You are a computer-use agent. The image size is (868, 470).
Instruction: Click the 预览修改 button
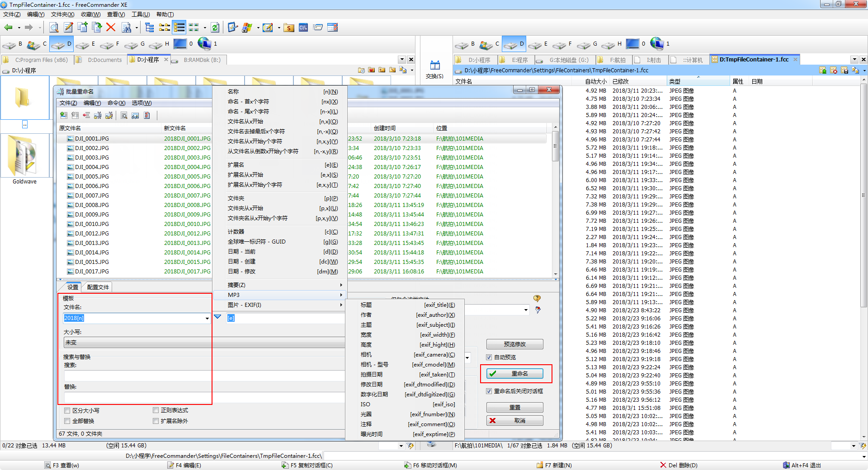pos(515,344)
